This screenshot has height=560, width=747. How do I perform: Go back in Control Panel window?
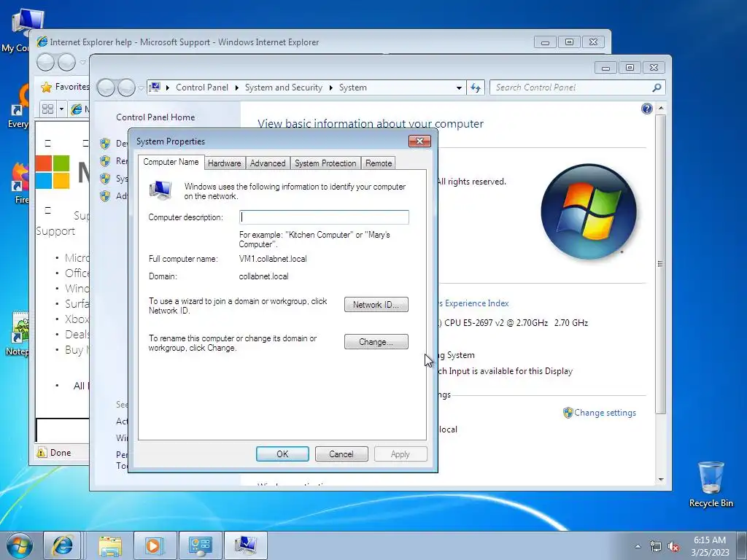(x=106, y=87)
